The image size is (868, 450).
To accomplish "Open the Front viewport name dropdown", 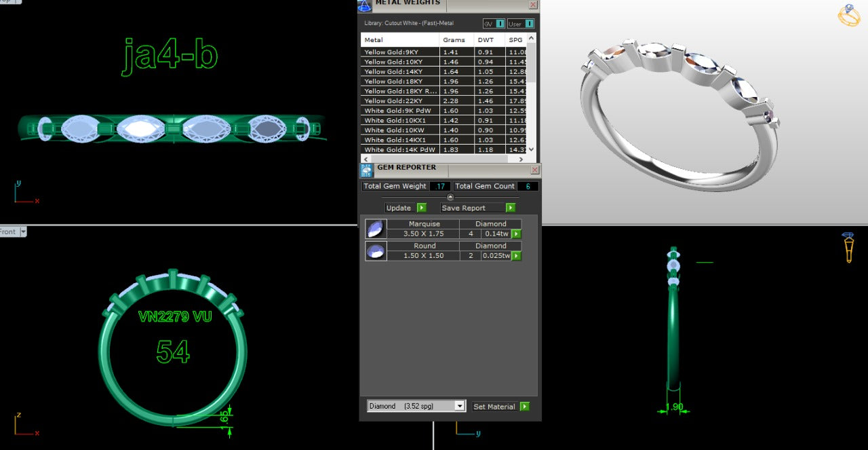I will (23, 231).
